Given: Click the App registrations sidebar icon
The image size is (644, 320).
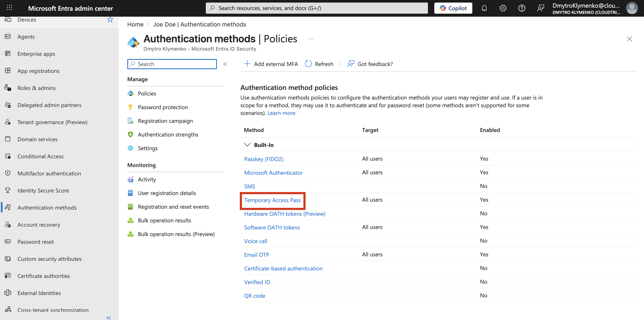Looking at the screenshot, I should tap(8, 70).
